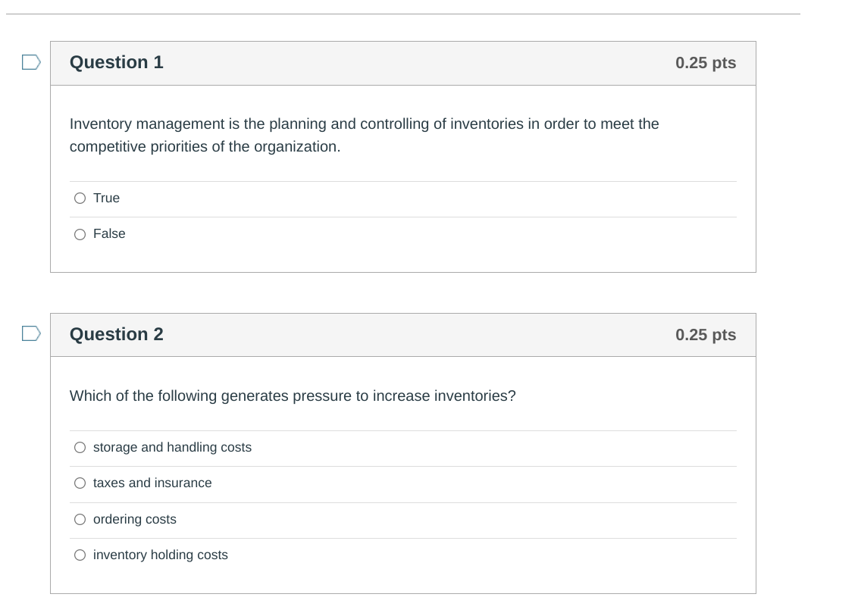Viewport: 858px width, 616px height.
Task: Select ordering costs as the answer
Action: pyautogui.click(x=80, y=519)
